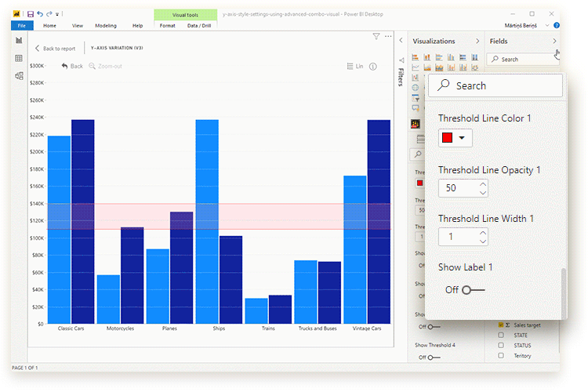Viewport: 588px width, 392px height.
Task: Open the quick access toolbar customize dropdown
Action: click(x=57, y=14)
